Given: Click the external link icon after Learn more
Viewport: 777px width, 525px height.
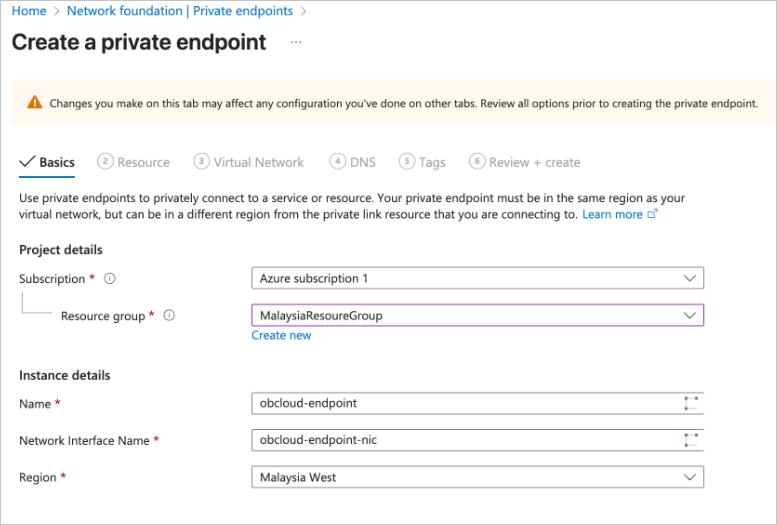Looking at the screenshot, I should click(x=653, y=214).
